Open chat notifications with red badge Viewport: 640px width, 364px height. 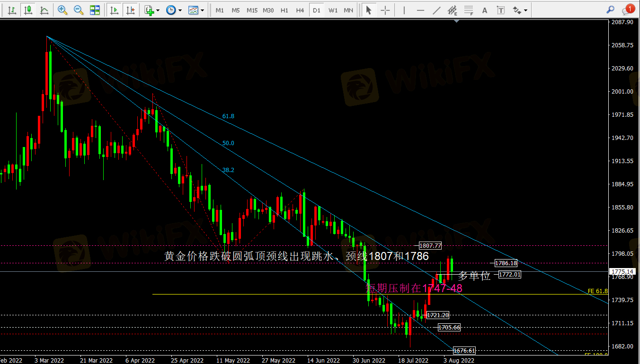pyautogui.click(x=628, y=9)
